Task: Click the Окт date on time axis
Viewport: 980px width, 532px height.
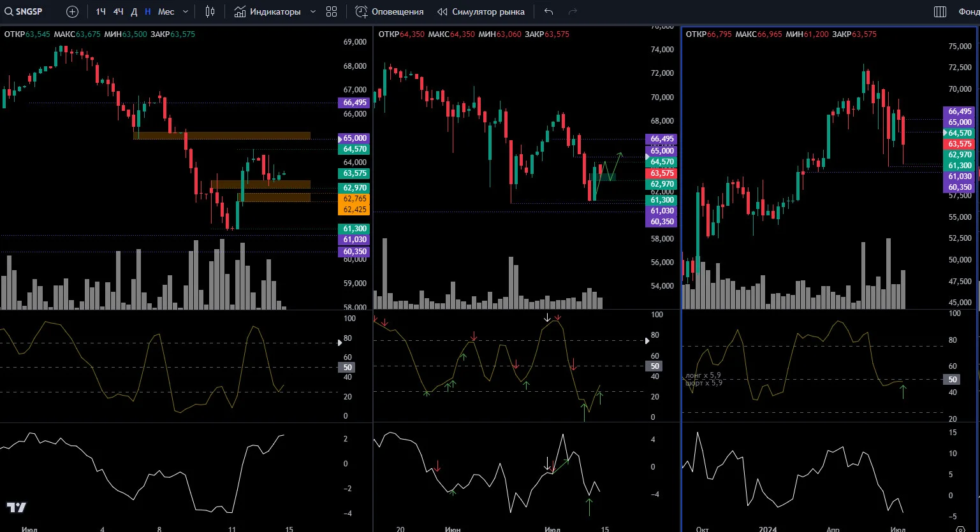Action: click(702, 529)
